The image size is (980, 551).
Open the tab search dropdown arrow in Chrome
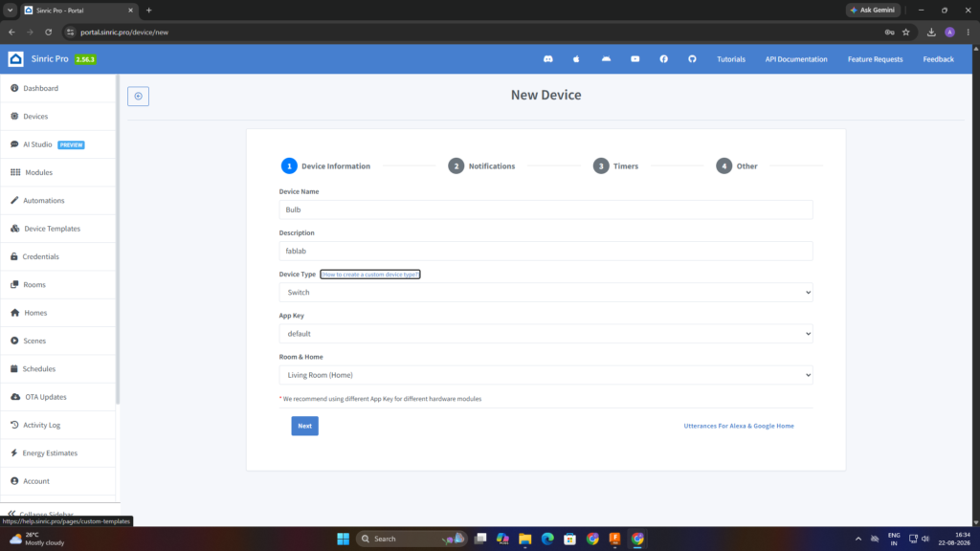pyautogui.click(x=10, y=10)
